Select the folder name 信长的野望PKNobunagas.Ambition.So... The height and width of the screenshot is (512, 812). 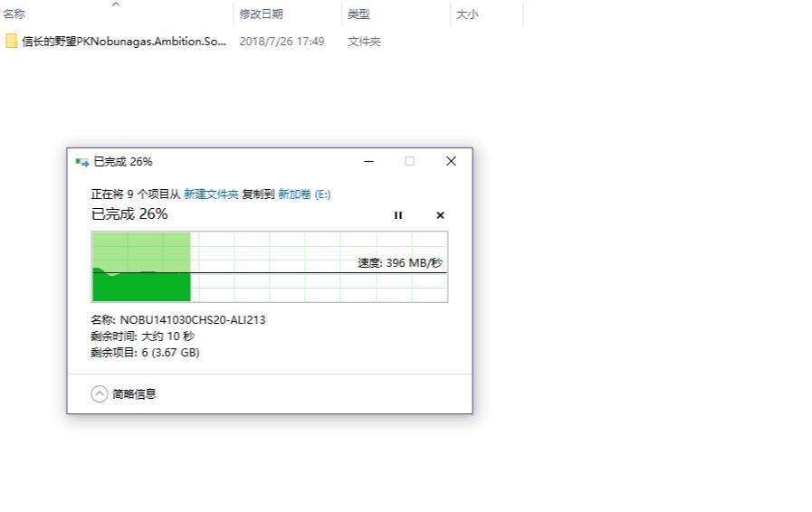124,42
